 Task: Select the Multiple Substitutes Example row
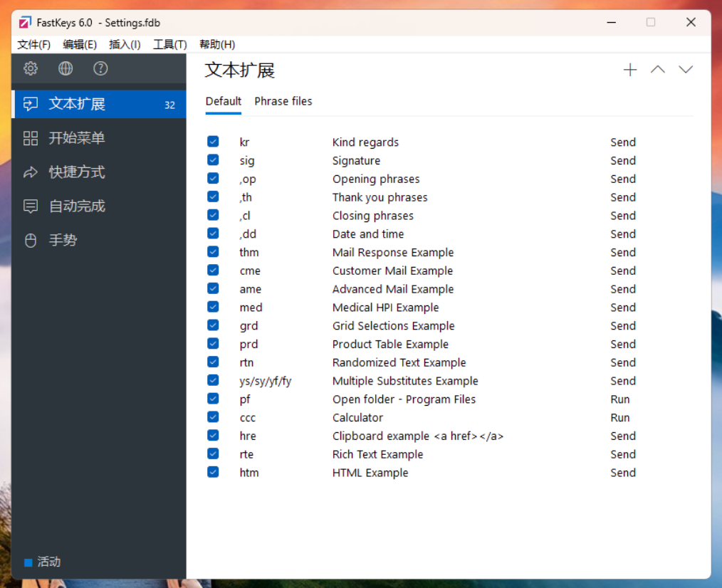coord(449,382)
